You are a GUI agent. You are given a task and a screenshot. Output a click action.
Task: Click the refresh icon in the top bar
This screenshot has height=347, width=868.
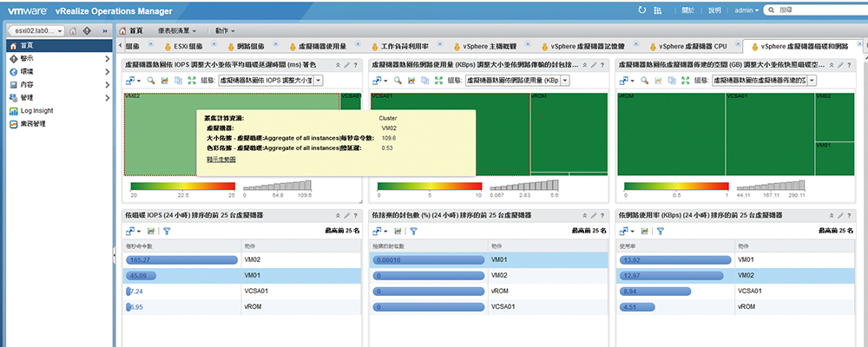click(x=641, y=10)
